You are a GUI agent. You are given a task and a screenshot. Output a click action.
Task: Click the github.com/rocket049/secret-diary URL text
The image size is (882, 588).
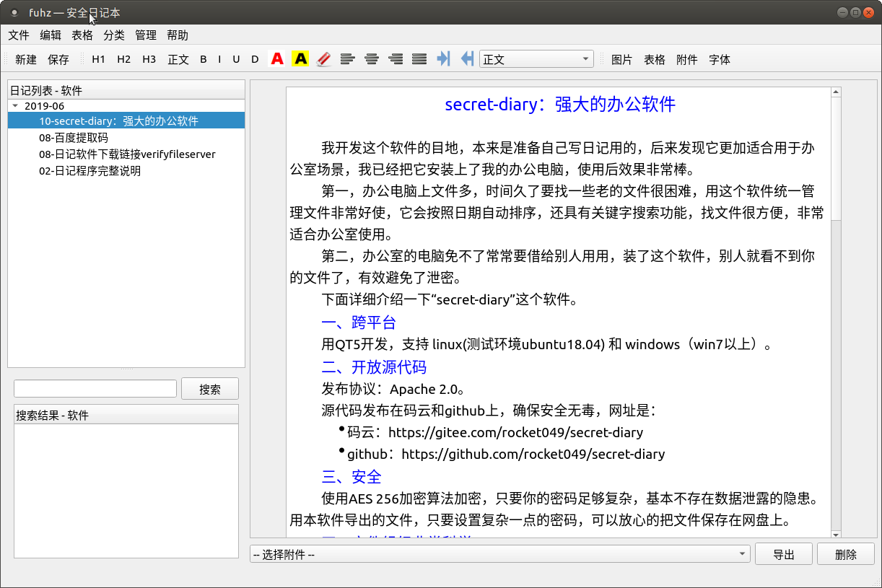tap(533, 455)
